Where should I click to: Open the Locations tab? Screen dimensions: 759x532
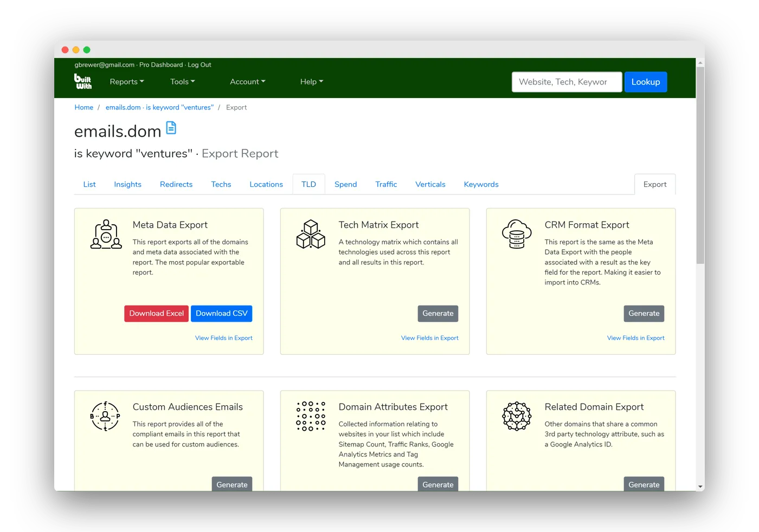point(266,184)
